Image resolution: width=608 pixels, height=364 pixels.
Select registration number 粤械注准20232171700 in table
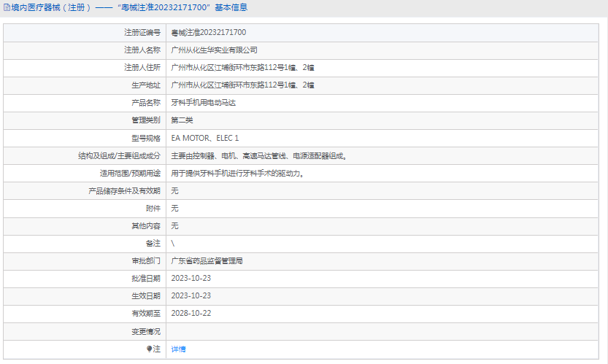[209, 33]
